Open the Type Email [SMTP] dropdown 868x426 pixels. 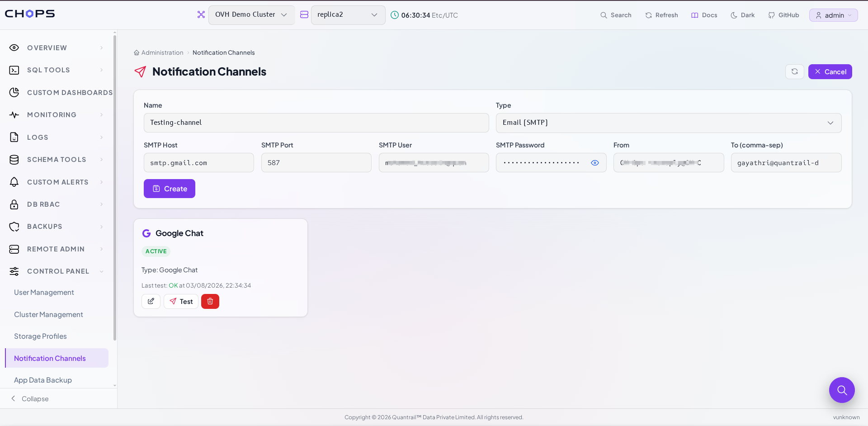point(669,123)
